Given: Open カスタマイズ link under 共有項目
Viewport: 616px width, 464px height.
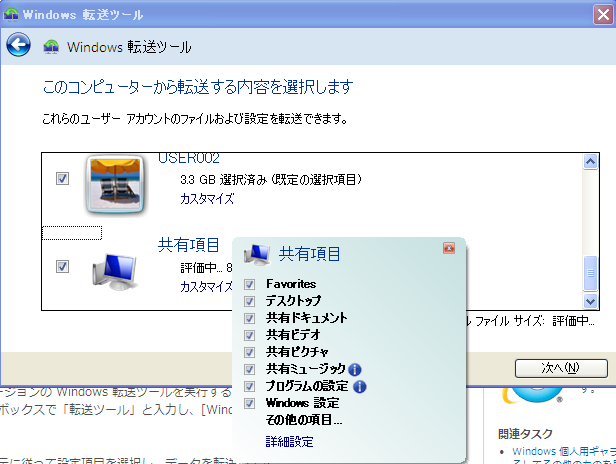Looking at the screenshot, I should pyautogui.click(x=206, y=287).
